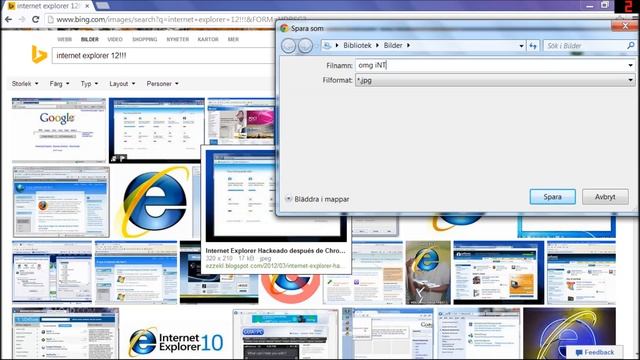Open the person with IE logo head thumbnail

point(428,272)
